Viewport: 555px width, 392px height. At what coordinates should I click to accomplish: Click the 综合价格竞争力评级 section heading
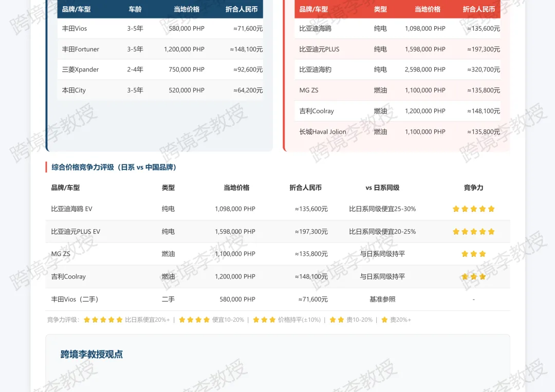tap(114, 167)
